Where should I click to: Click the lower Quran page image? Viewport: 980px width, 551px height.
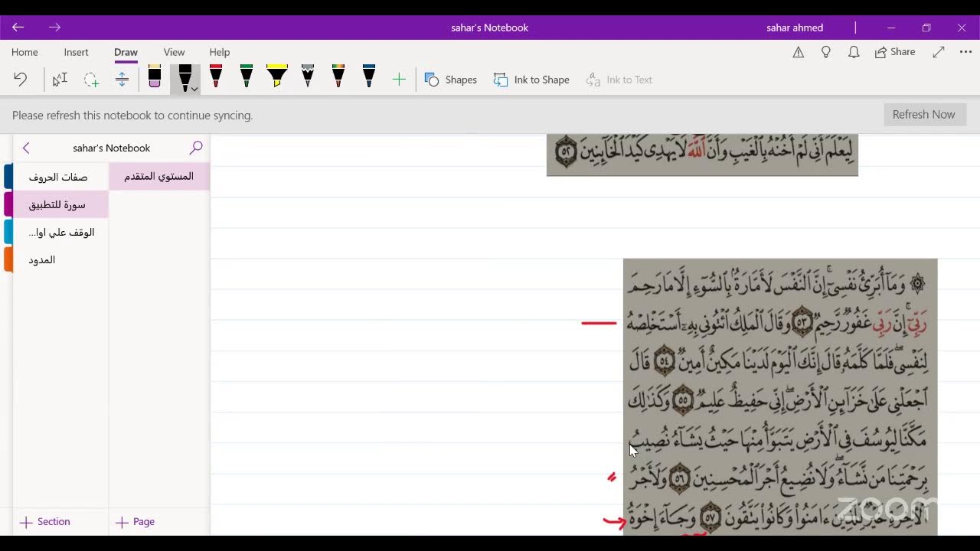coord(780,396)
